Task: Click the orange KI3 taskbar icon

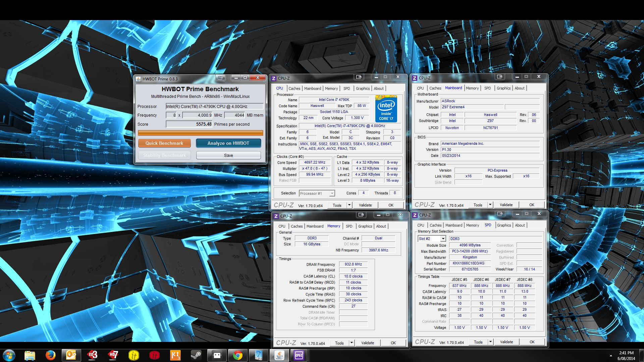Action: (x=175, y=355)
